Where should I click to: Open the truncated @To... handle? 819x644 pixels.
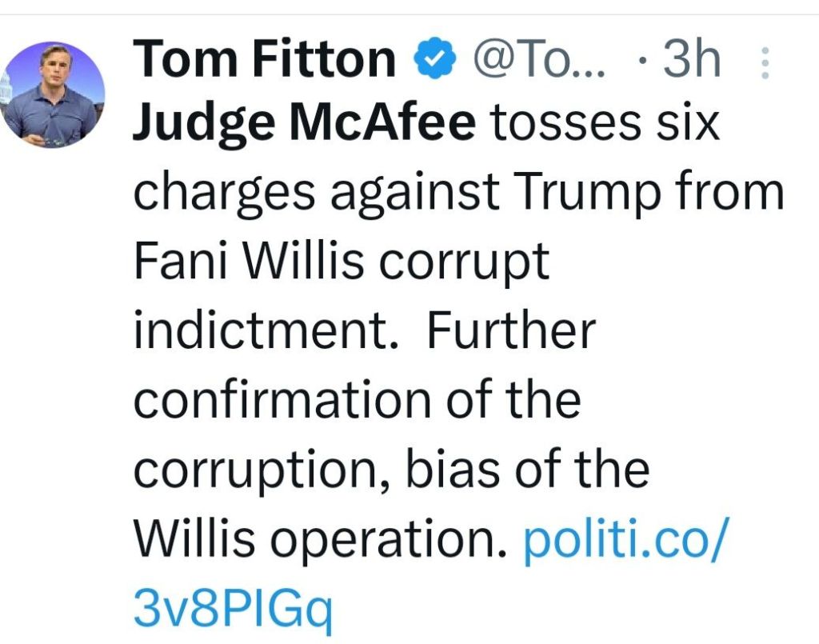tap(539, 59)
